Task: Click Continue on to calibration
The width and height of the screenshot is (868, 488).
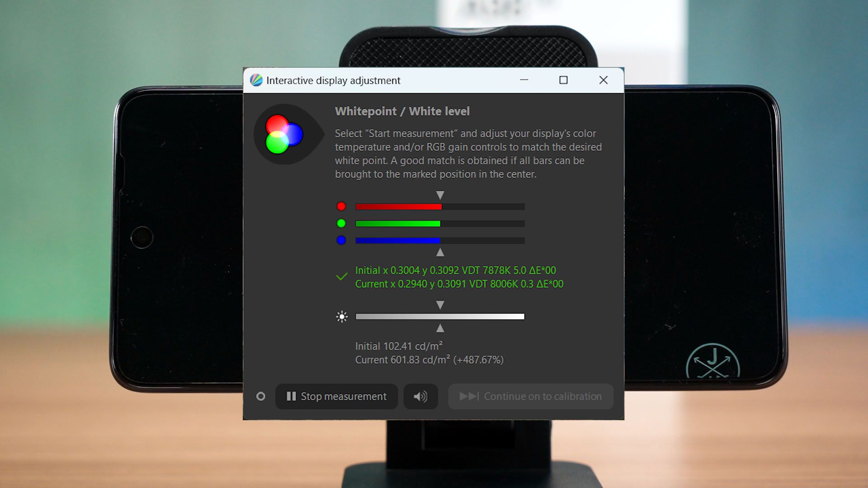Action: pos(531,397)
